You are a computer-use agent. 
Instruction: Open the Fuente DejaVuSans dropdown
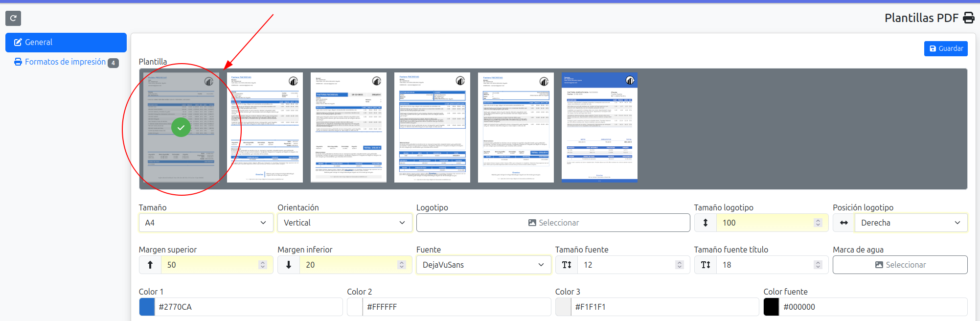coord(483,265)
